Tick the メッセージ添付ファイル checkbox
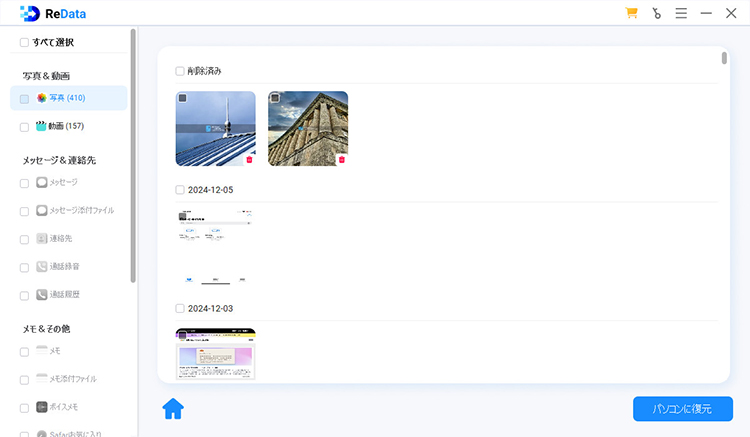 pyautogui.click(x=24, y=211)
